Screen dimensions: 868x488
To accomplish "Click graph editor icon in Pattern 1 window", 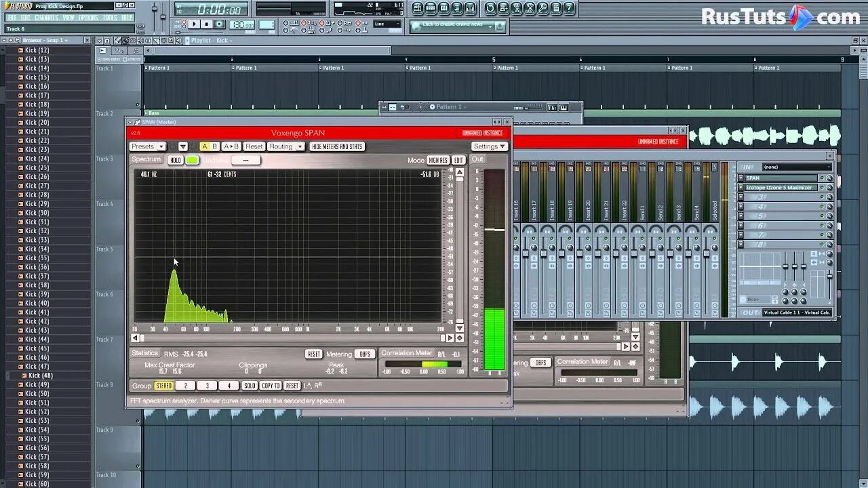I will pyautogui.click(x=553, y=108).
